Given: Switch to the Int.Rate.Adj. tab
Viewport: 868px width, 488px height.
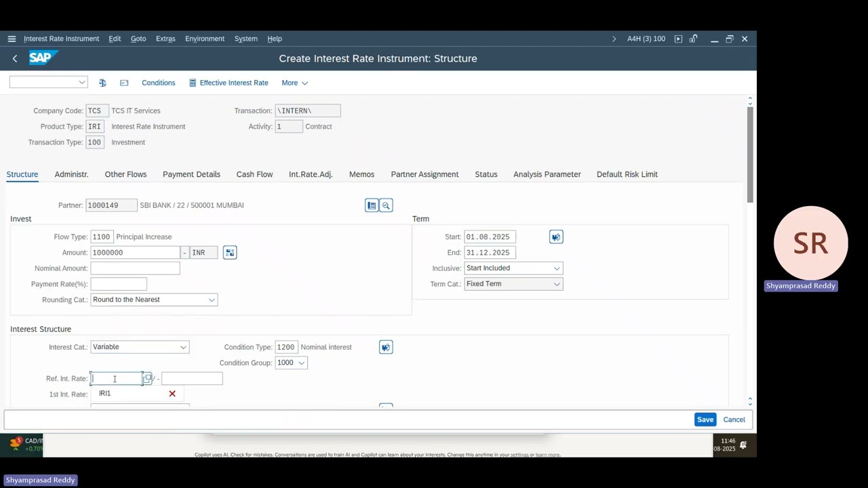Looking at the screenshot, I should coord(311,174).
